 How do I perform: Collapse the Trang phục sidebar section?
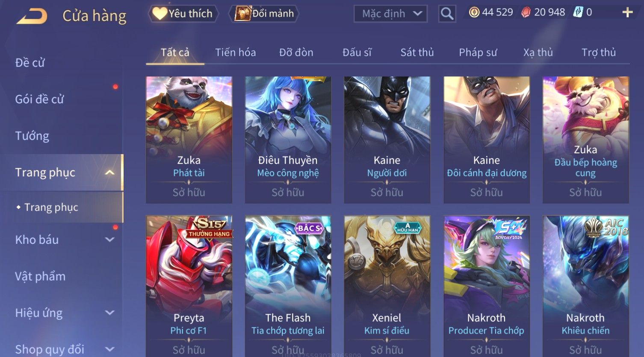point(110,173)
